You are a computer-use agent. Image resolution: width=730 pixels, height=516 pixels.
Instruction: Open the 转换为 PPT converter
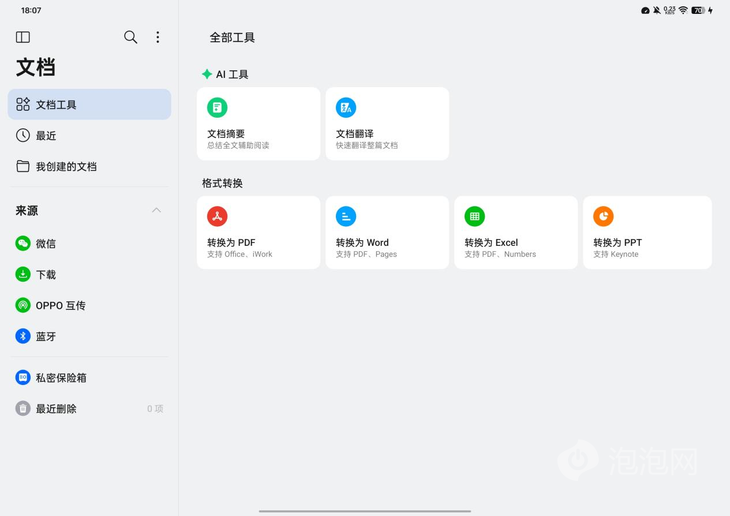647,233
